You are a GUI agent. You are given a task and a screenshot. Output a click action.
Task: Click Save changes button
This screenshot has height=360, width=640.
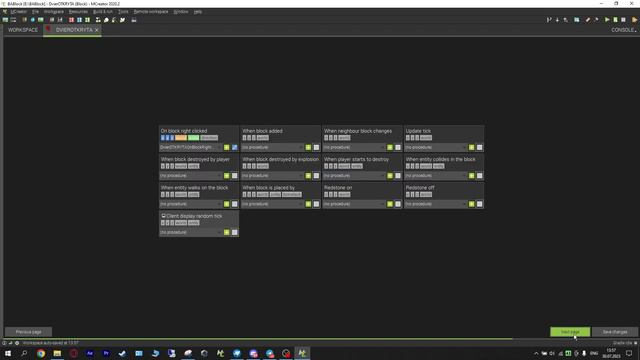point(615,332)
